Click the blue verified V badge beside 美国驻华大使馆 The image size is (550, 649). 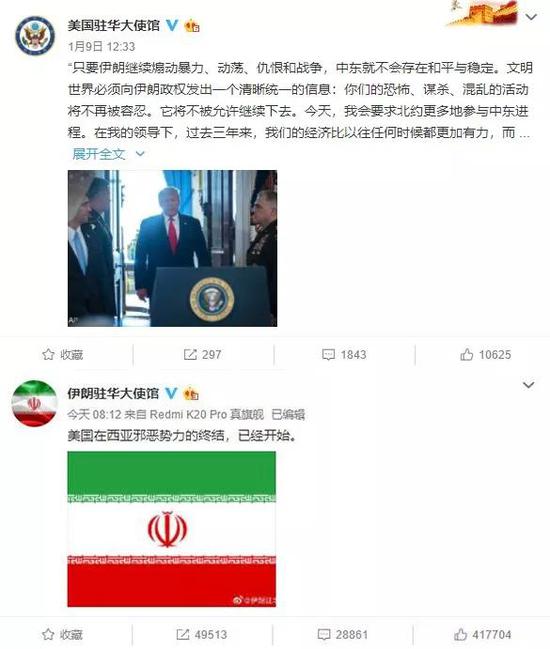tap(172, 25)
